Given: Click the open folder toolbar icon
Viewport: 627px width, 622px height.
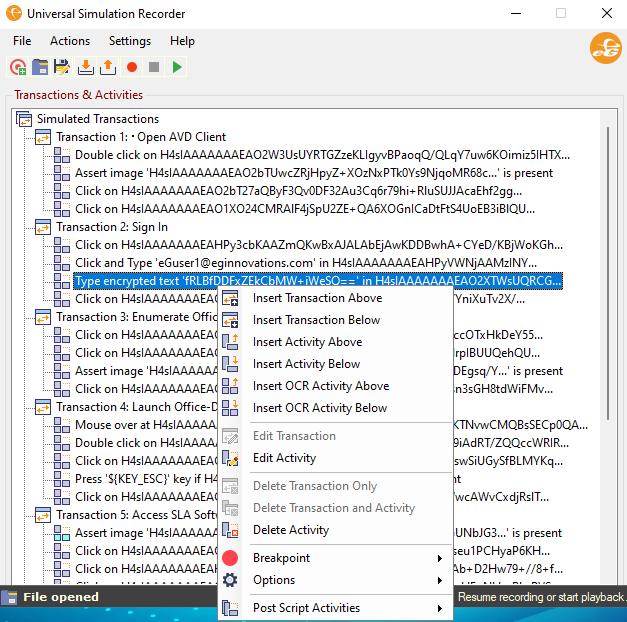Looking at the screenshot, I should 40,67.
